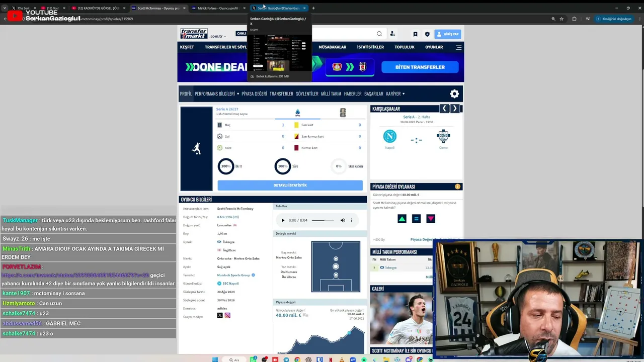Open Keşfet in main navigation
The height and width of the screenshot is (362, 644).
coord(187,47)
